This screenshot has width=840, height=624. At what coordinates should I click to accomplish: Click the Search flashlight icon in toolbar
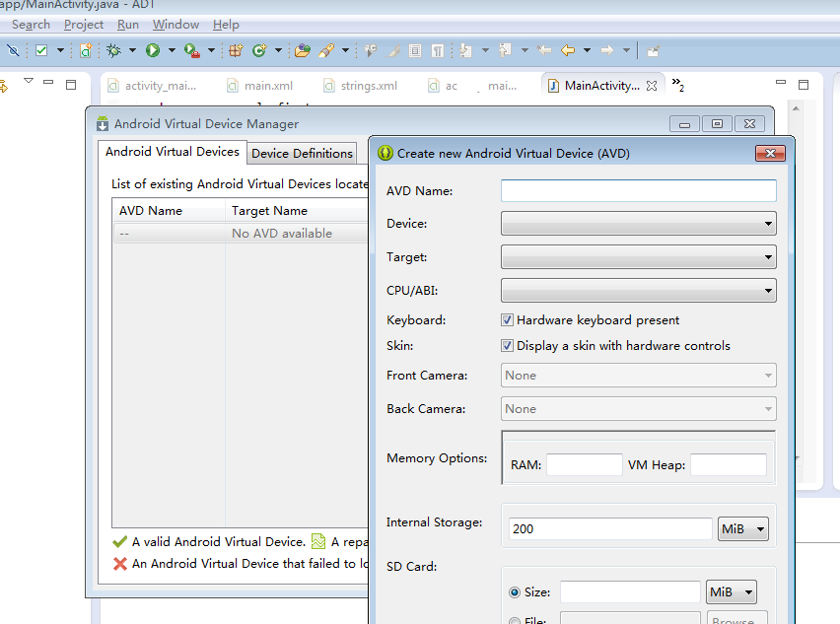click(x=326, y=50)
